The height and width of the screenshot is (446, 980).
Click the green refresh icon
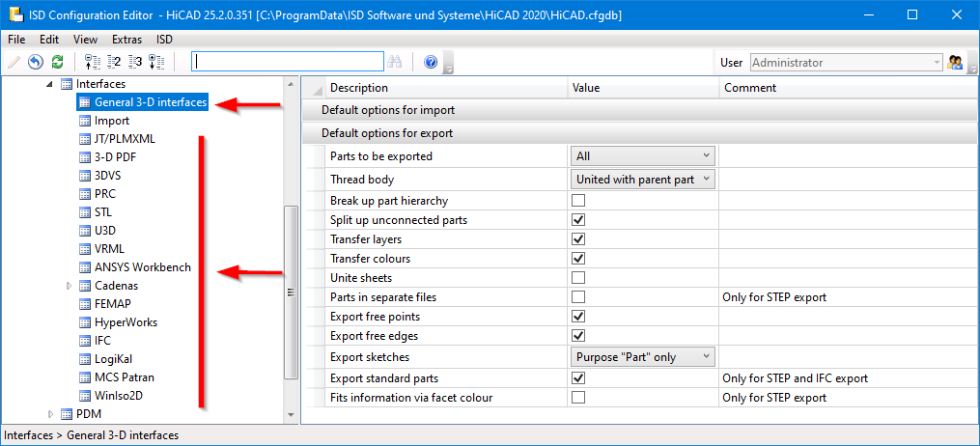[x=57, y=63]
